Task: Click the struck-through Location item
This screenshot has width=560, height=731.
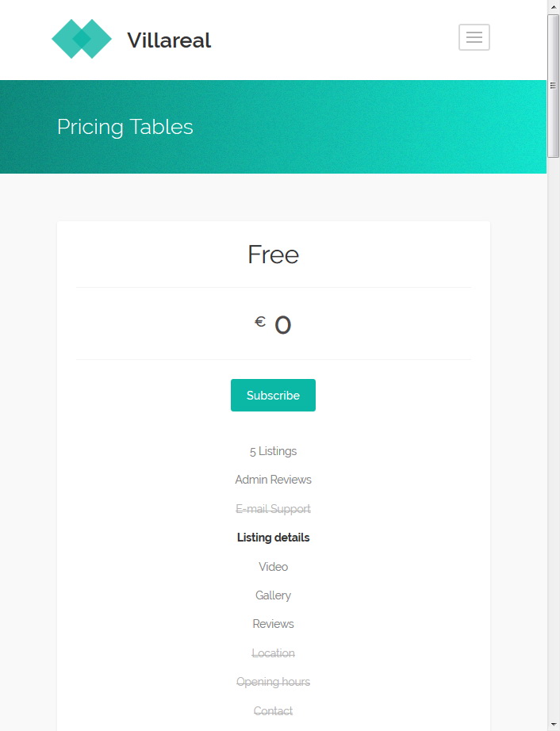Action: [273, 653]
